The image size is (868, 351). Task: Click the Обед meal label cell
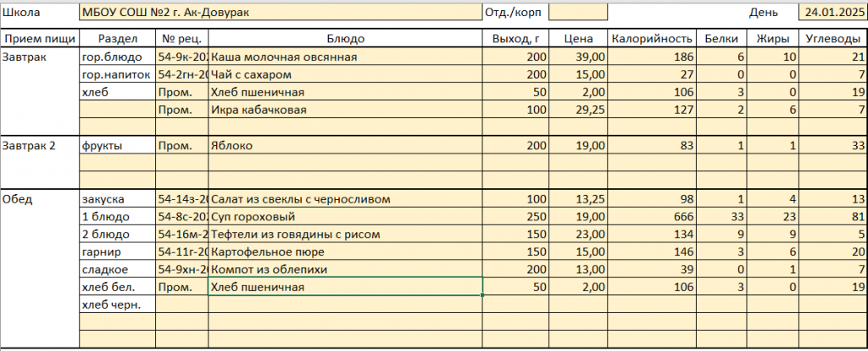(x=39, y=199)
